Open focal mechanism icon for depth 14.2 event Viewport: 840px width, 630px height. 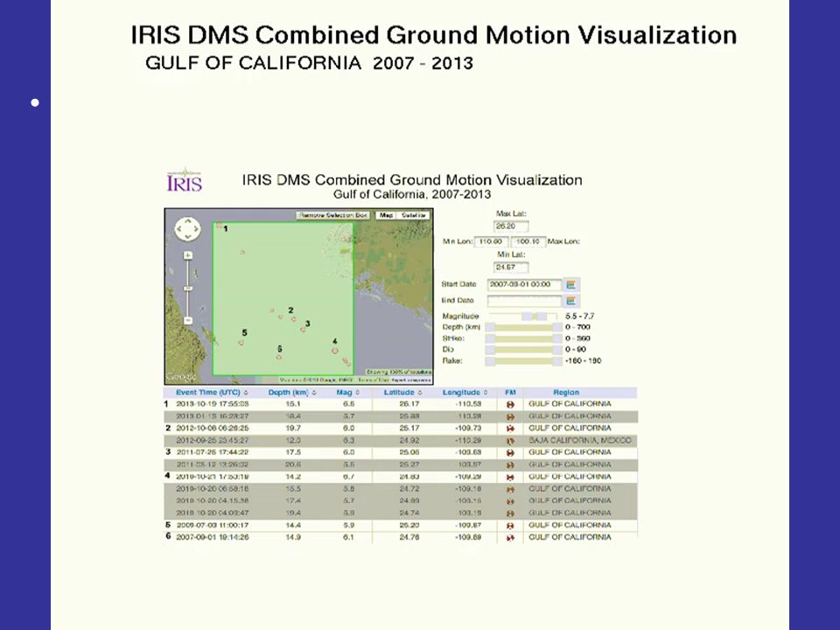tap(510, 477)
